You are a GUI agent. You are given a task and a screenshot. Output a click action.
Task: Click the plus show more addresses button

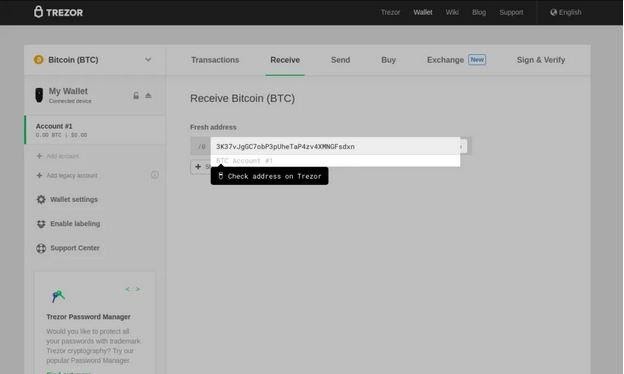pyautogui.click(x=201, y=166)
